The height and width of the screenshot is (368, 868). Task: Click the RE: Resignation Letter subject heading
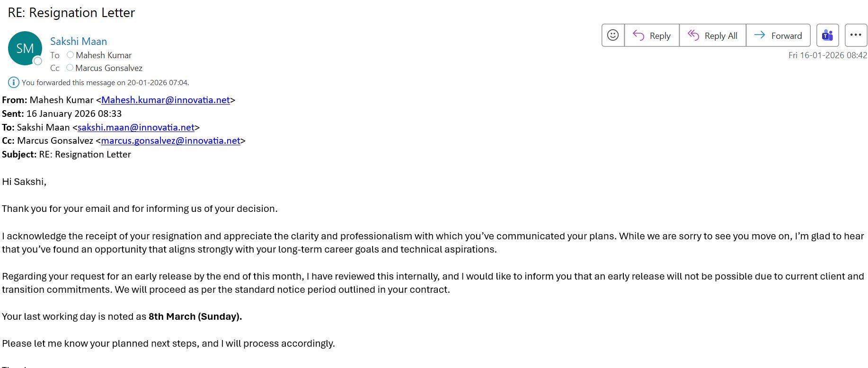tap(71, 13)
